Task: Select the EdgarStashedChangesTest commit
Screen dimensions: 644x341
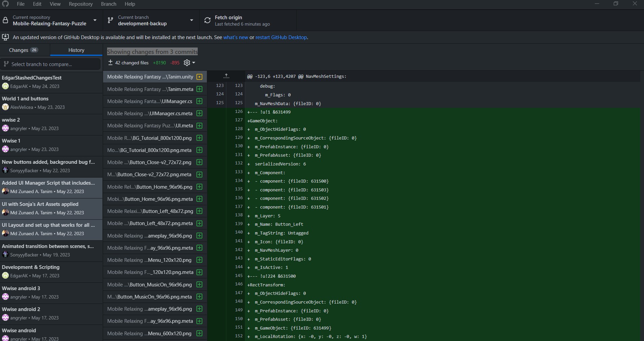Action: (51, 82)
